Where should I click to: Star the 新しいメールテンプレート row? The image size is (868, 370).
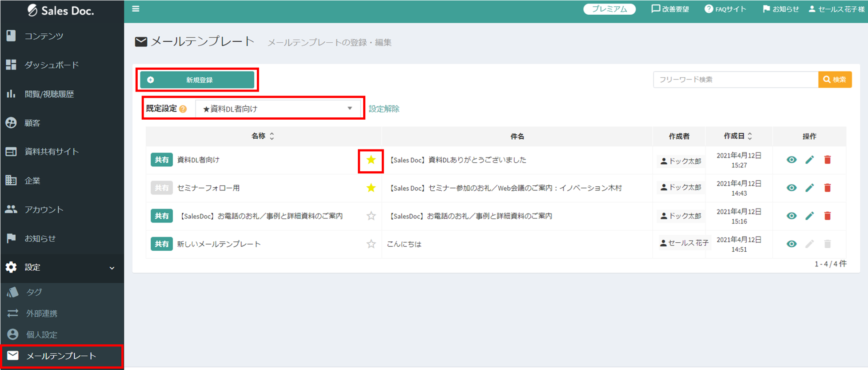pos(371,244)
